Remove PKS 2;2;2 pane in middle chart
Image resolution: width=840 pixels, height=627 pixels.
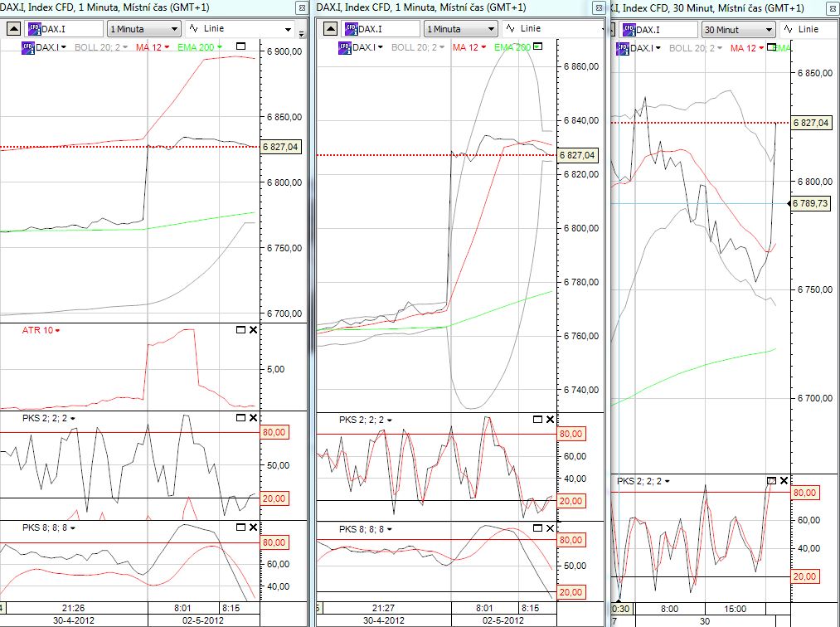point(550,419)
